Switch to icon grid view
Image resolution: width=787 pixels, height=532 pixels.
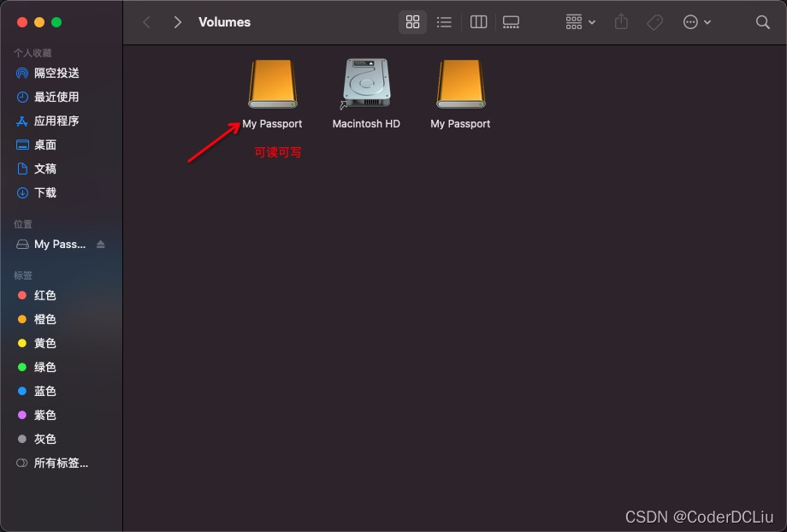point(412,22)
